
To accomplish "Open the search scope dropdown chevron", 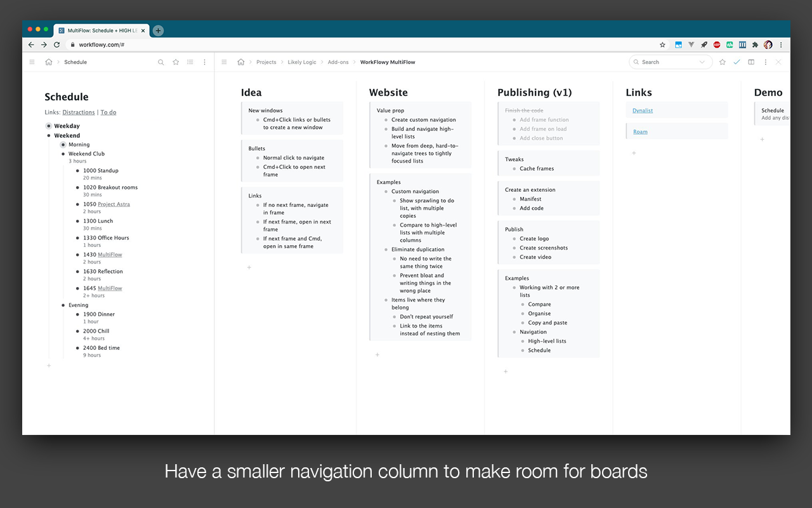I will (x=702, y=62).
